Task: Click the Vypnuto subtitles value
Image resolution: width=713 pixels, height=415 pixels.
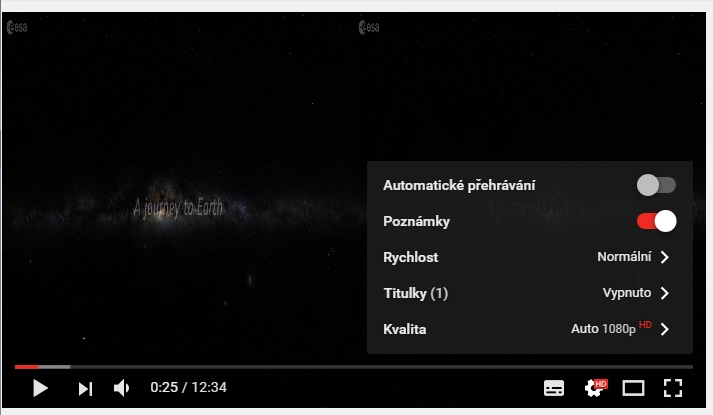Action: (627, 293)
